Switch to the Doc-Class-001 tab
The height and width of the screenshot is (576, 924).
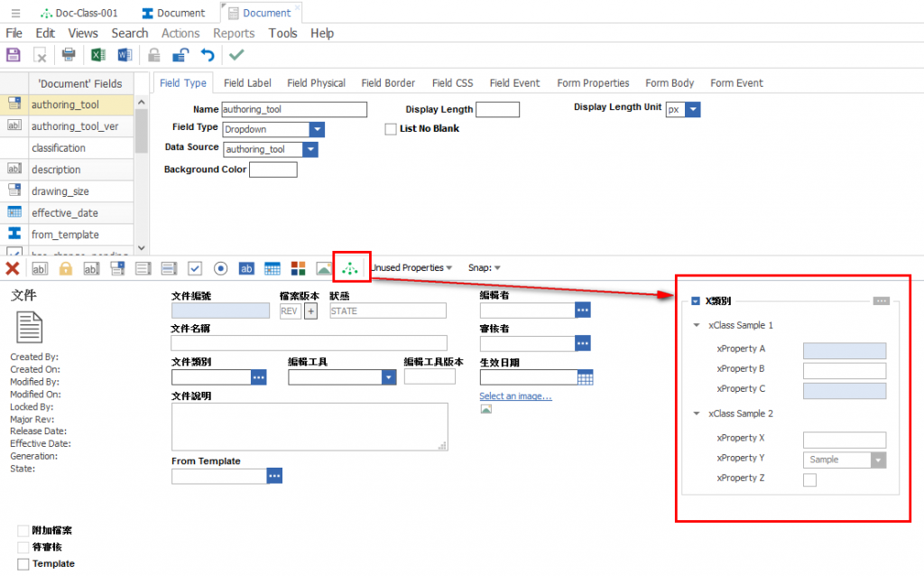click(x=79, y=13)
